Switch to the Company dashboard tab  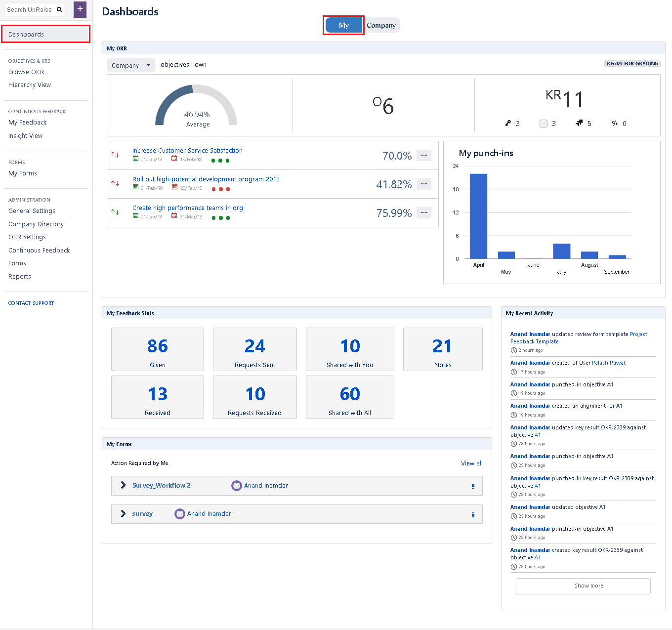[x=382, y=25]
